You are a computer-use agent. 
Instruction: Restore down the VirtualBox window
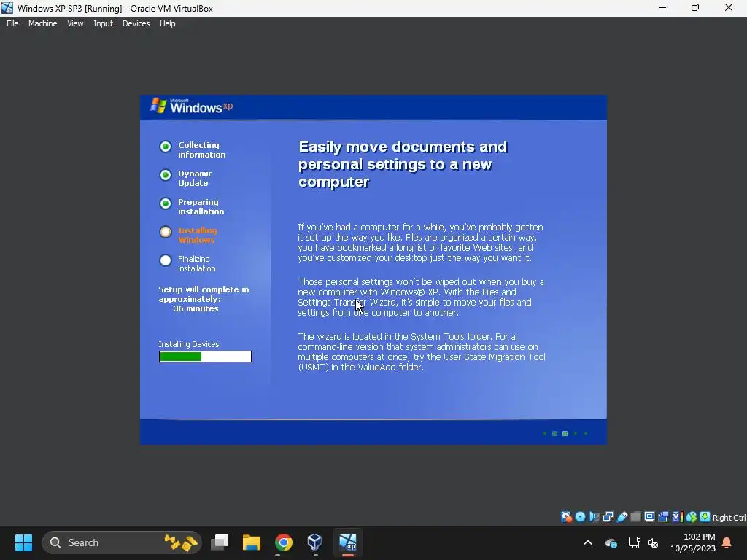[695, 8]
